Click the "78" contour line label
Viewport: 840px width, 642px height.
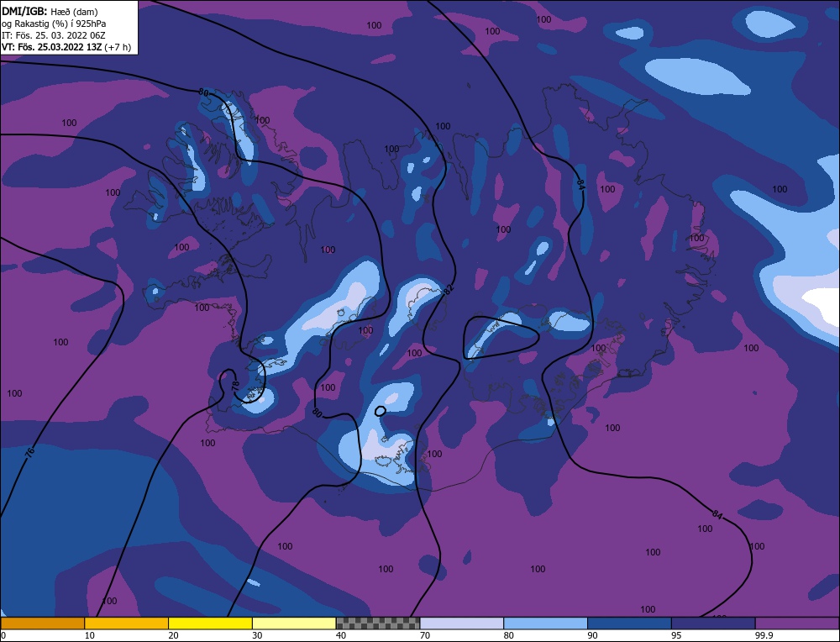tap(235, 386)
